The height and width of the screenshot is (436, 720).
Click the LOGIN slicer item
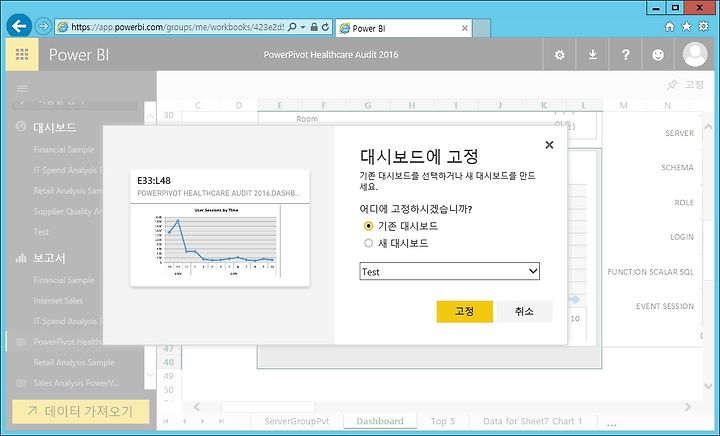[x=682, y=237]
